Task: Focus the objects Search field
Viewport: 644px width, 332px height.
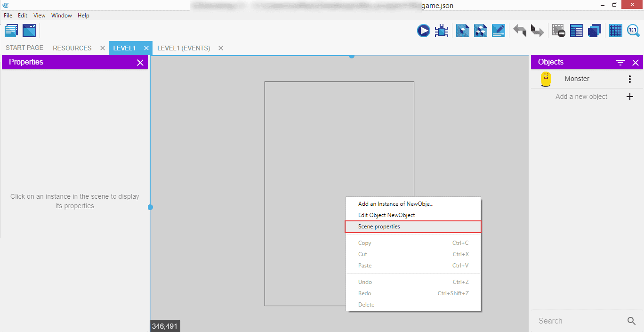Action: 579,321
